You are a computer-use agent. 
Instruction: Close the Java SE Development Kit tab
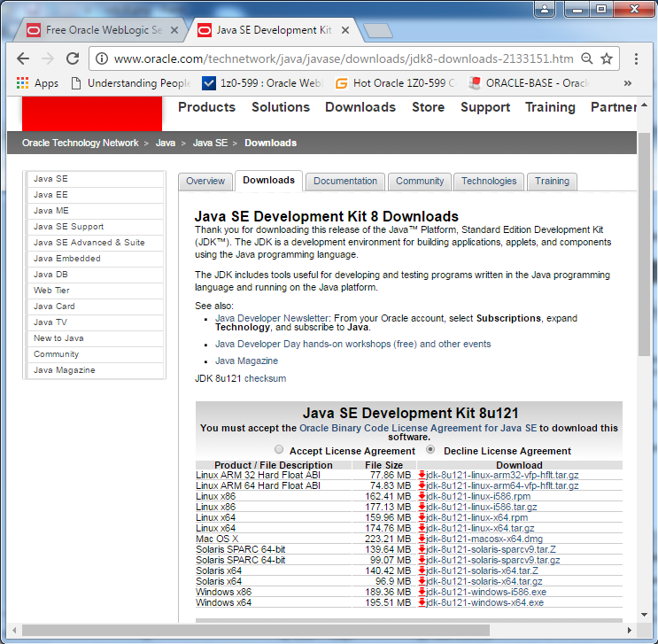[345, 30]
